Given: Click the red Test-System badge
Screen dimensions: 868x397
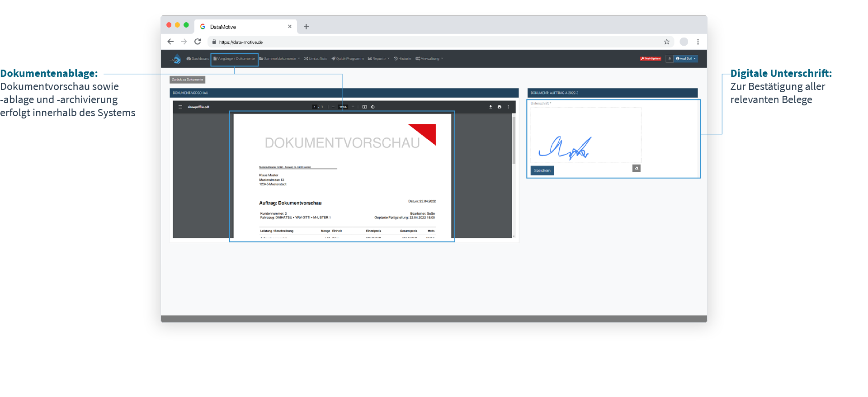Looking at the screenshot, I should (x=651, y=59).
